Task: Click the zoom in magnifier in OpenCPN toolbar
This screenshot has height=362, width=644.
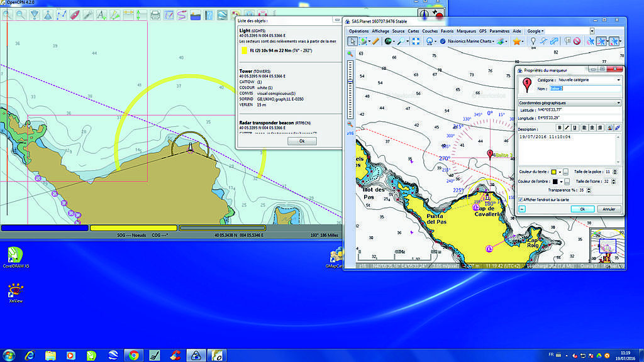Action: coord(8,15)
